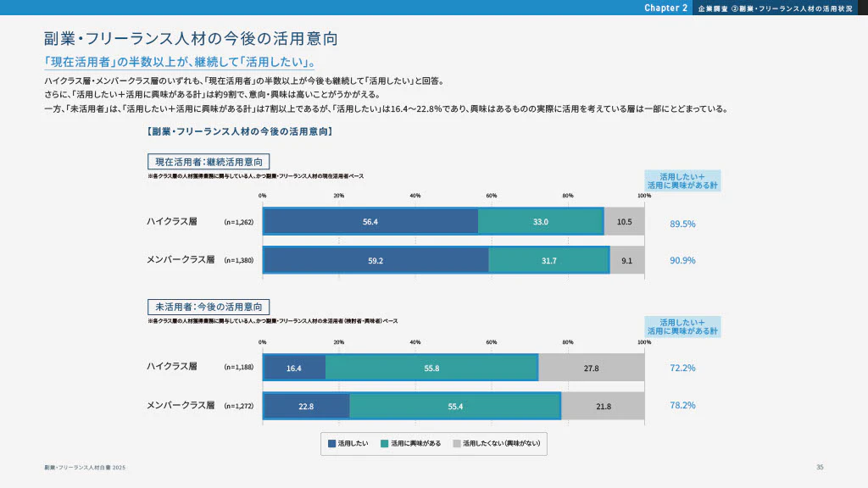The image size is (868, 488).
Task: Select the 89.5% total value
Action: pos(682,224)
